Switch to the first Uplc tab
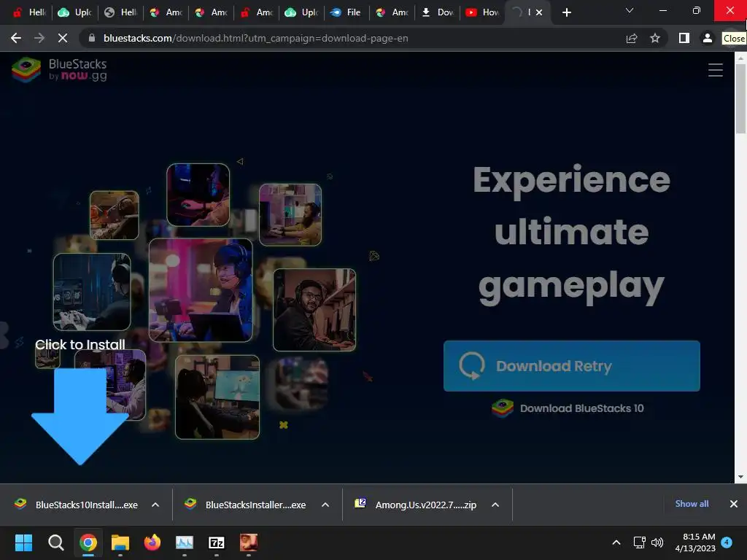 point(75,12)
